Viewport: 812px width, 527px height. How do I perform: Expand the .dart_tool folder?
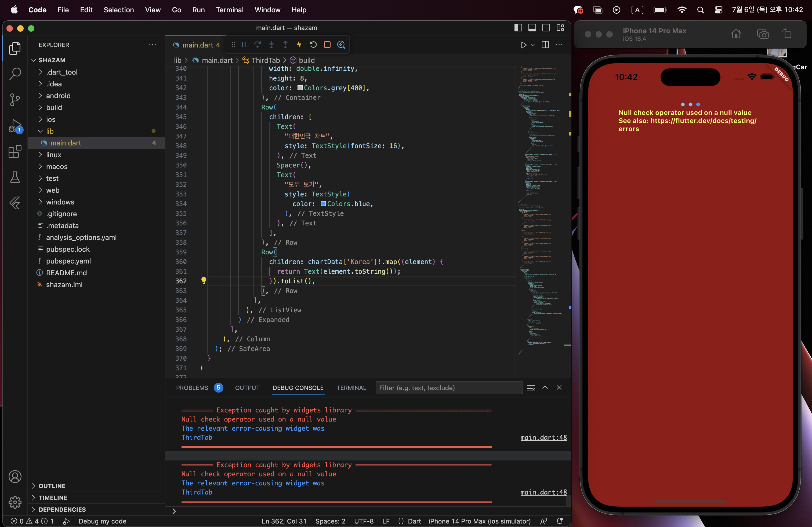pos(41,72)
